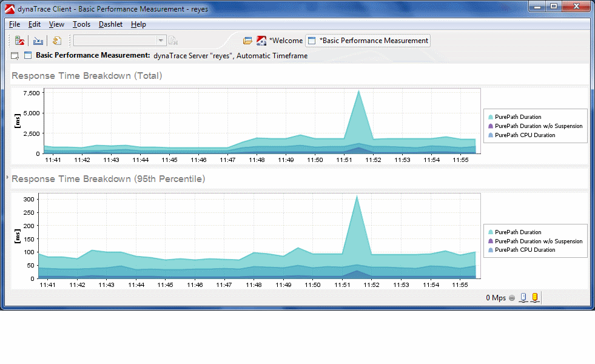Click the import session toolbar icon
This screenshot has height=364, width=595.
38,41
